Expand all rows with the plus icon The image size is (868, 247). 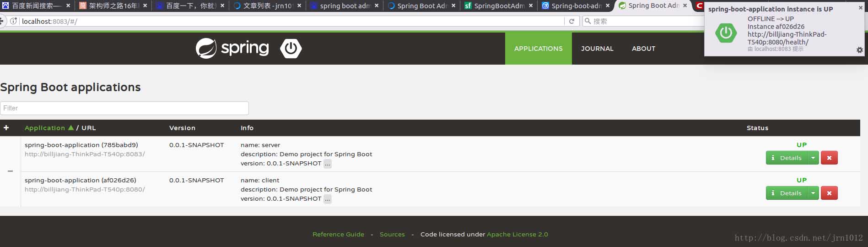pos(6,128)
